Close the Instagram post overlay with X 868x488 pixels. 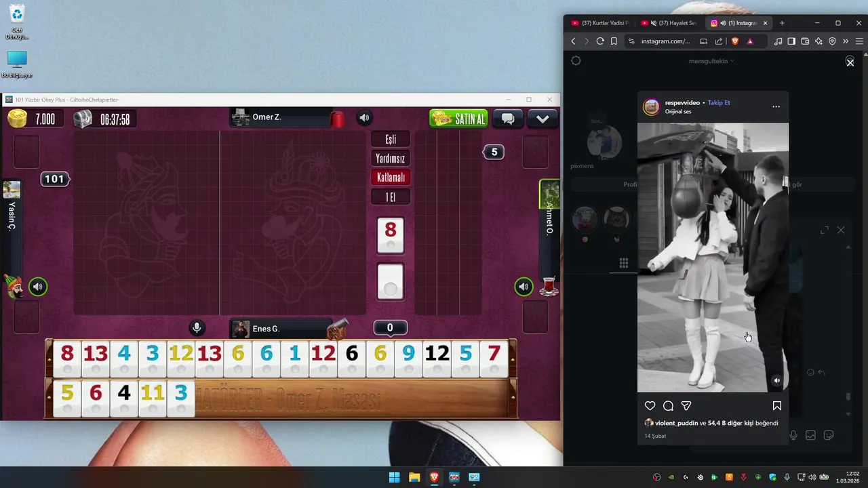pyautogui.click(x=850, y=62)
